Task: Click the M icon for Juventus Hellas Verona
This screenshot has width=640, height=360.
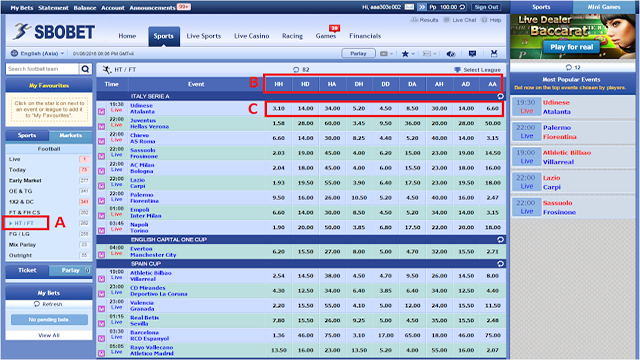Action: pos(101,127)
